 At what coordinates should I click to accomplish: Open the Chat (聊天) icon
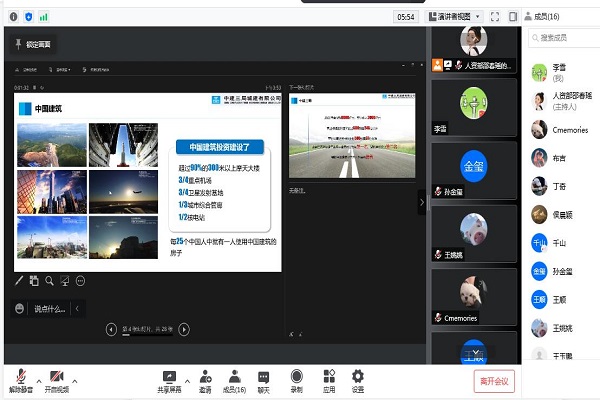(x=263, y=378)
